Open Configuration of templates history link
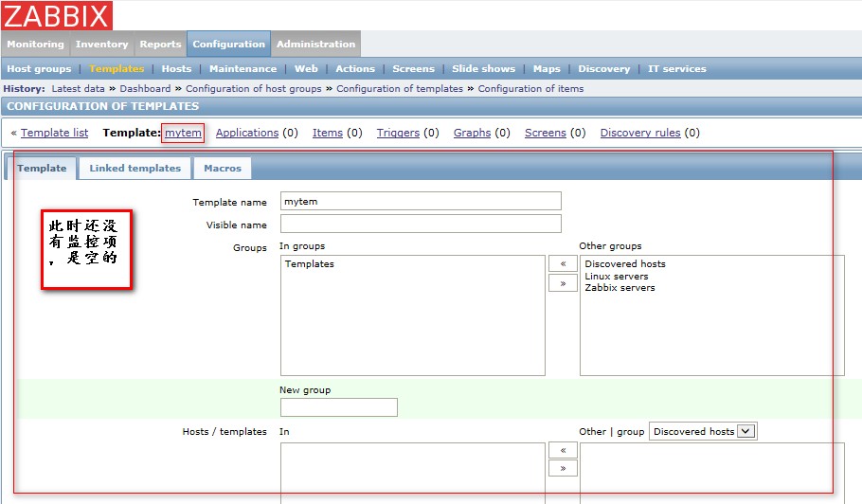Screen dimensions: 862x504 [x=400, y=88]
